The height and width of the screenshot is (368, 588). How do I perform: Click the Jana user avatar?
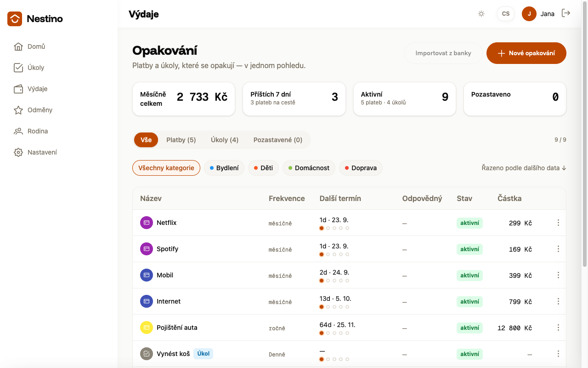tap(529, 14)
